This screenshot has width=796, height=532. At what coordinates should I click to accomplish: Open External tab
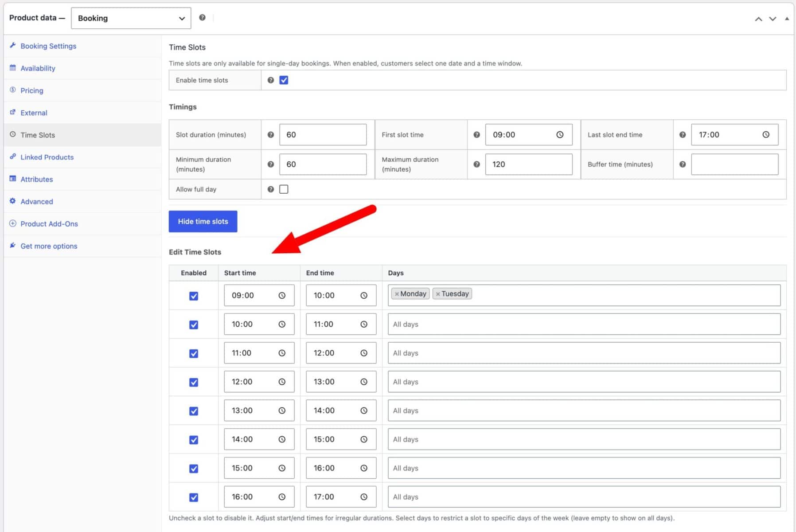[x=82, y=113]
